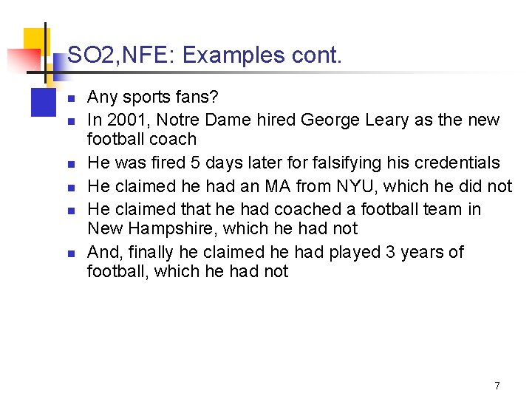Click the bullet marker beside 'Any sports fans?'
The image size is (532, 399).
[x=71, y=99]
